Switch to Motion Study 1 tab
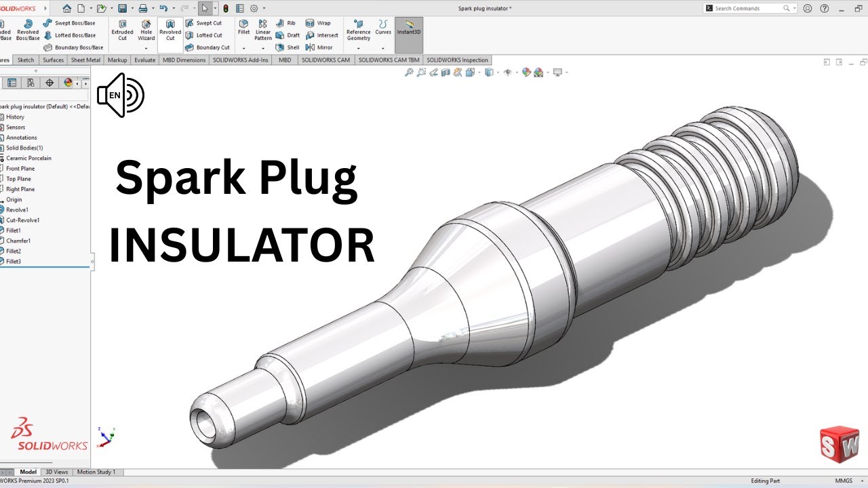Viewport: 868px width, 488px height. 96,472
